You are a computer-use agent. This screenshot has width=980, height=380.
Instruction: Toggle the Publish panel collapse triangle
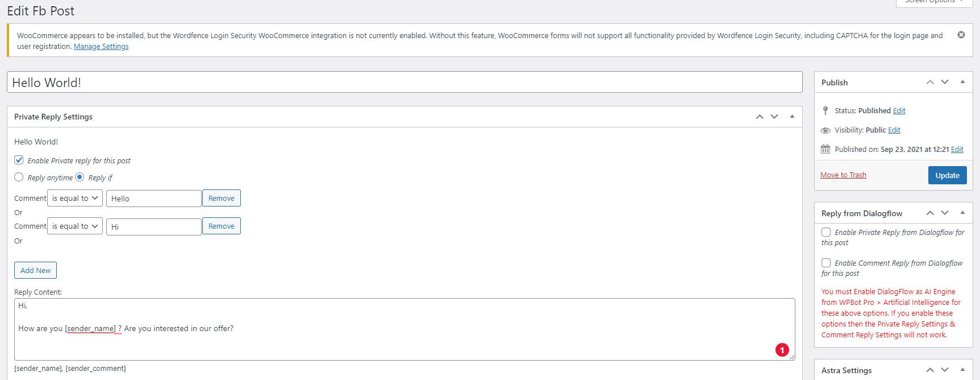pyautogui.click(x=962, y=82)
